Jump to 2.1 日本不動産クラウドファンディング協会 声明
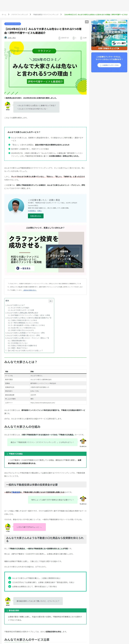This screenshot has width=129, height=644. 29,315
